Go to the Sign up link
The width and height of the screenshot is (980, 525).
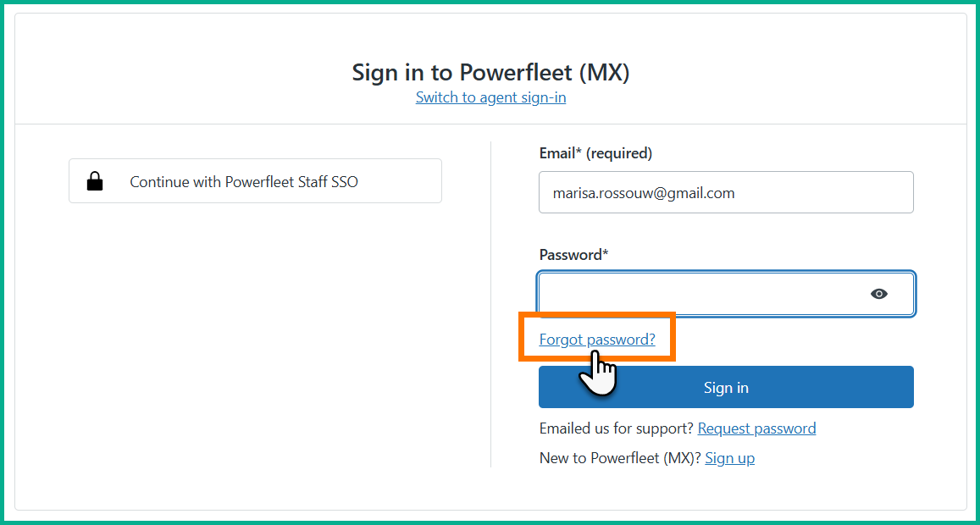[729, 458]
